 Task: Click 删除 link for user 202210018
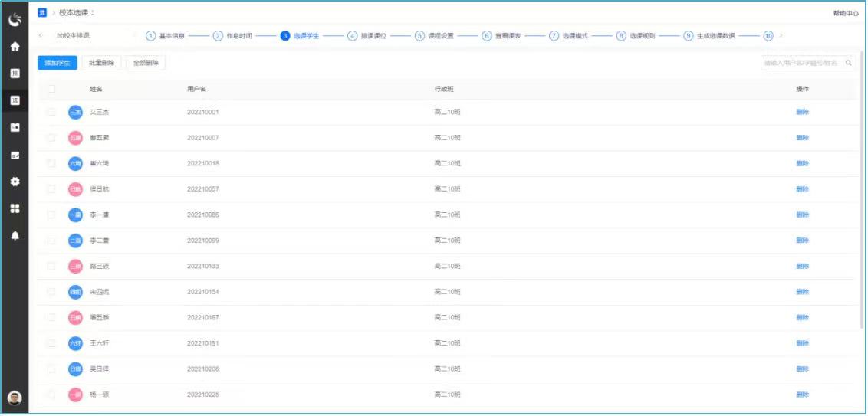tap(802, 163)
